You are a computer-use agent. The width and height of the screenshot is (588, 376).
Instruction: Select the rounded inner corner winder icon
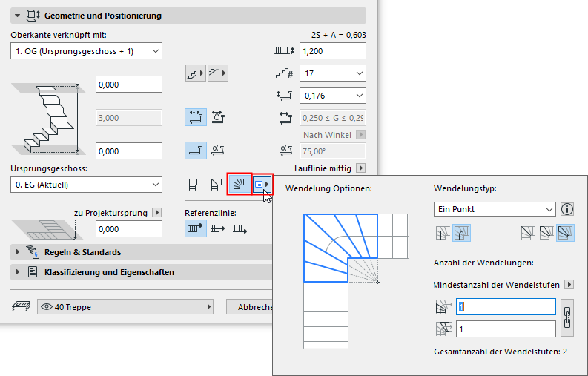(462, 233)
